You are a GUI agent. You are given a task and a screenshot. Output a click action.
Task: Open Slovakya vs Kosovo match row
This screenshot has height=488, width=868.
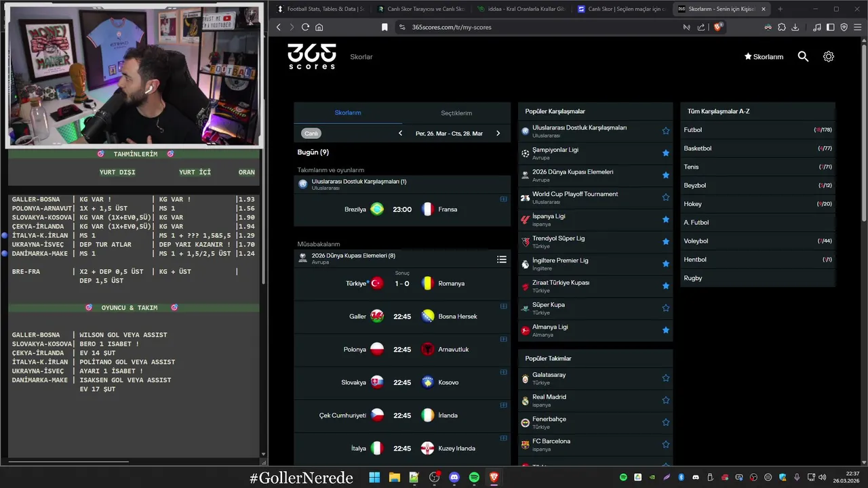pyautogui.click(x=402, y=382)
